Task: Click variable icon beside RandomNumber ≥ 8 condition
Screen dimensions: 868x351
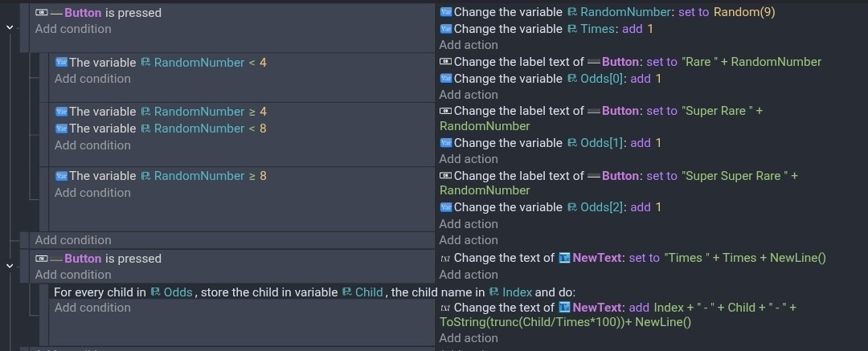Action: tap(61, 176)
